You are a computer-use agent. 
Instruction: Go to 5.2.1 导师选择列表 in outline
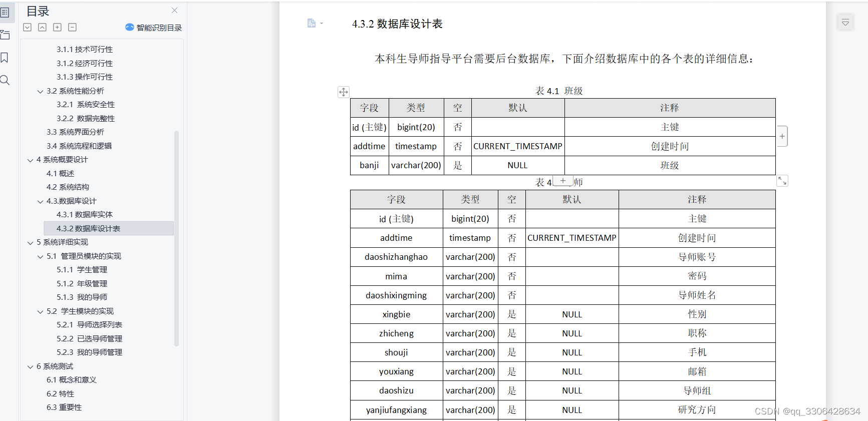point(90,324)
